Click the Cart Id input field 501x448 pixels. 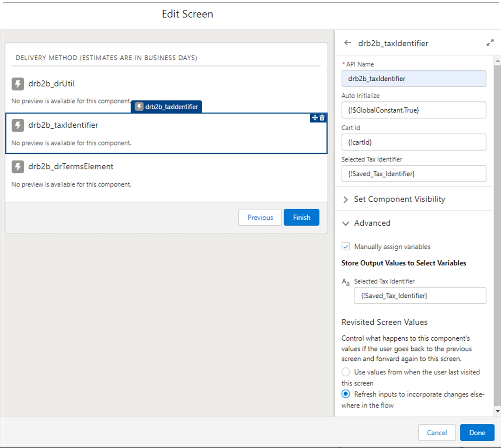pos(413,142)
